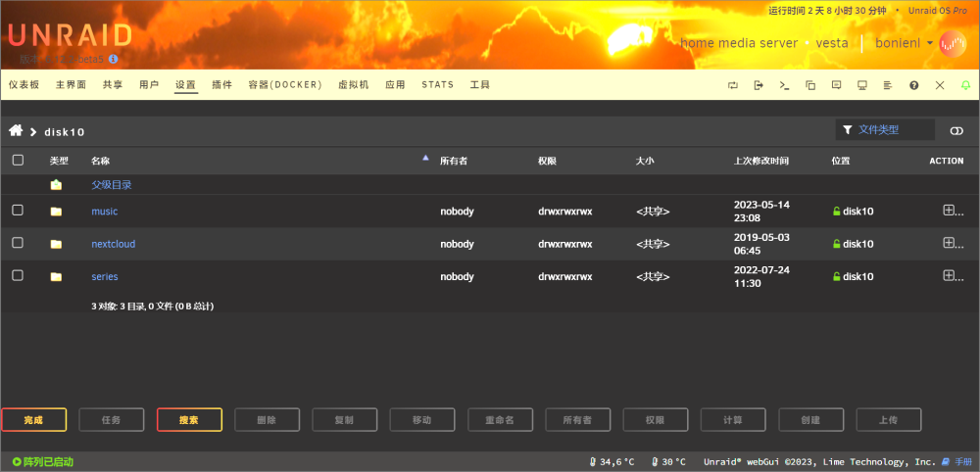980x472 pixels.
Task: Click the 完成 button
Action: pyautogui.click(x=33, y=420)
